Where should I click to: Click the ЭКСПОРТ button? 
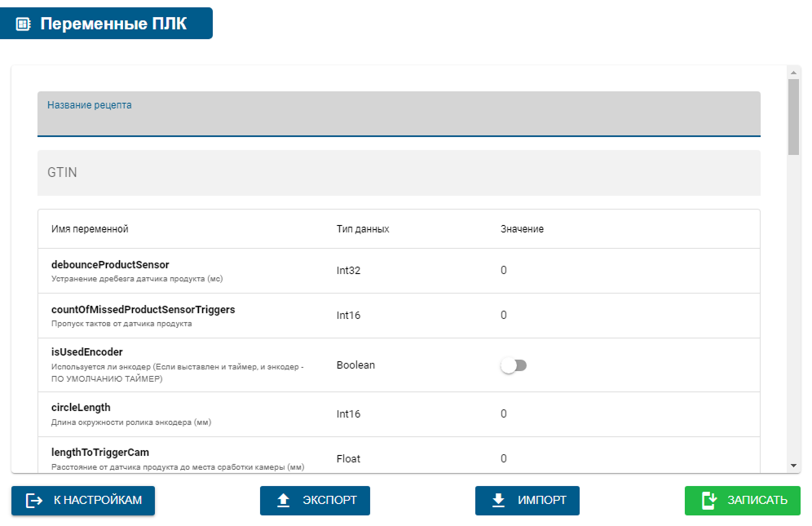[x=315, y=501]
